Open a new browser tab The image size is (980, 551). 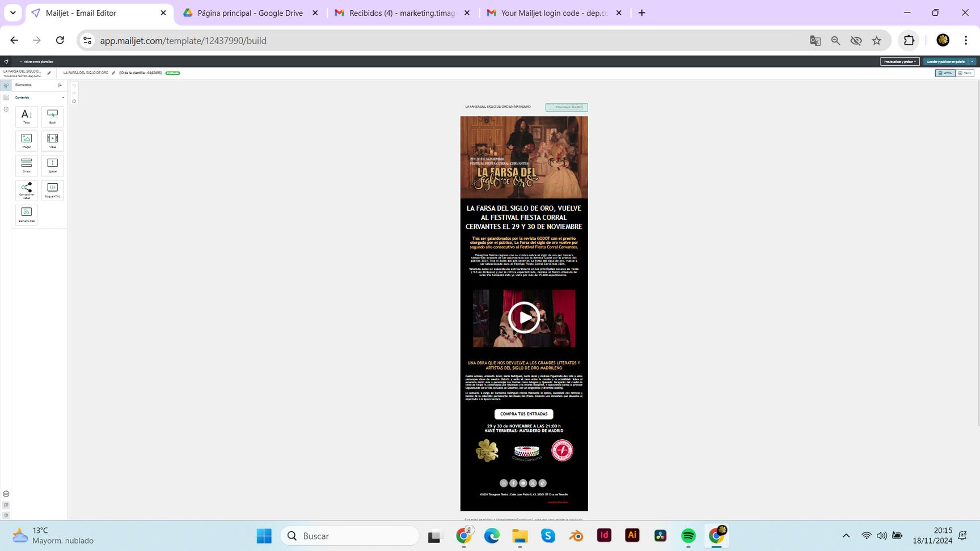tap(641, 12)
